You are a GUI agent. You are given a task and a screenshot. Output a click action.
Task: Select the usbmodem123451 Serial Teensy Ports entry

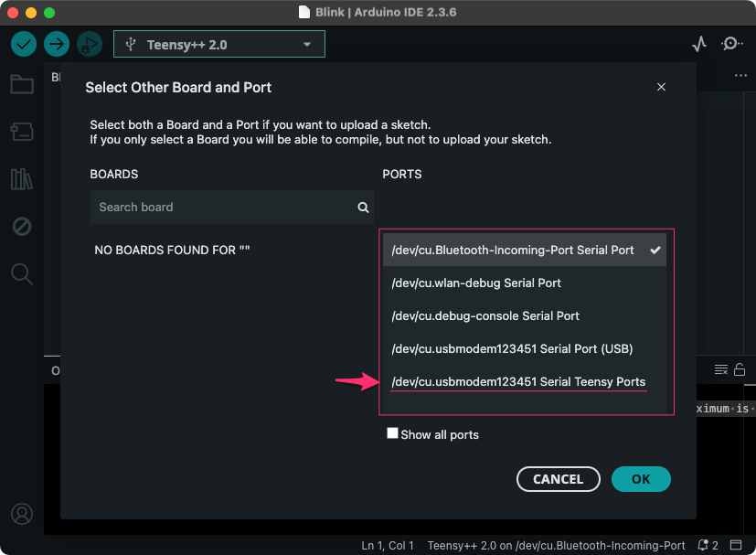click(518, 381)
